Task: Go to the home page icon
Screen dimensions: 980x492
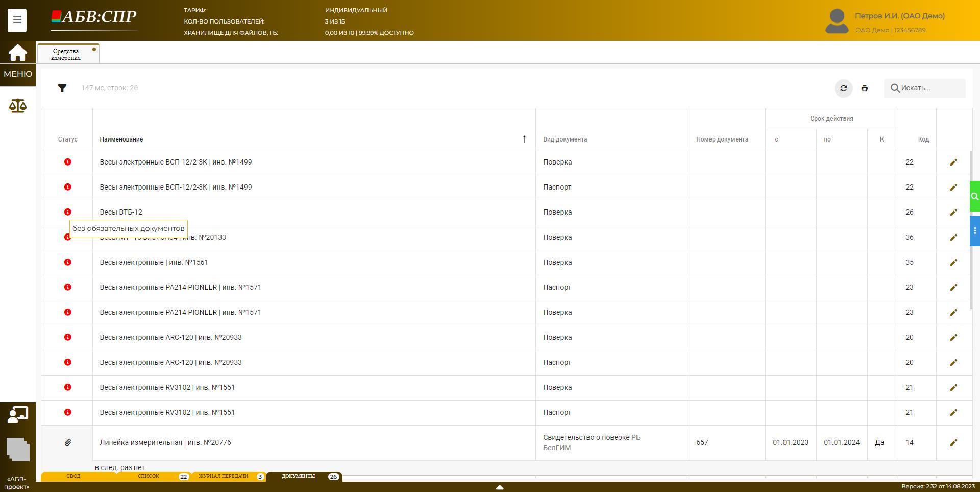Action: [x=17, y=53]
